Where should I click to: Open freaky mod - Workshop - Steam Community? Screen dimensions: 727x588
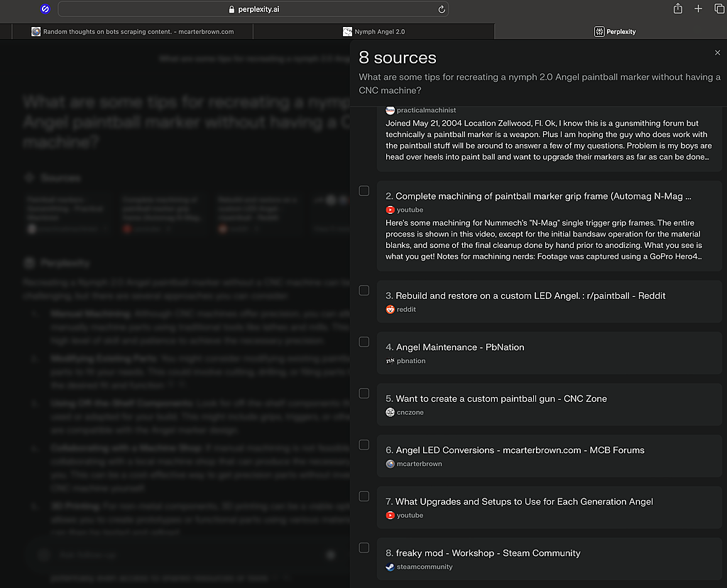[x=483, y=553]
